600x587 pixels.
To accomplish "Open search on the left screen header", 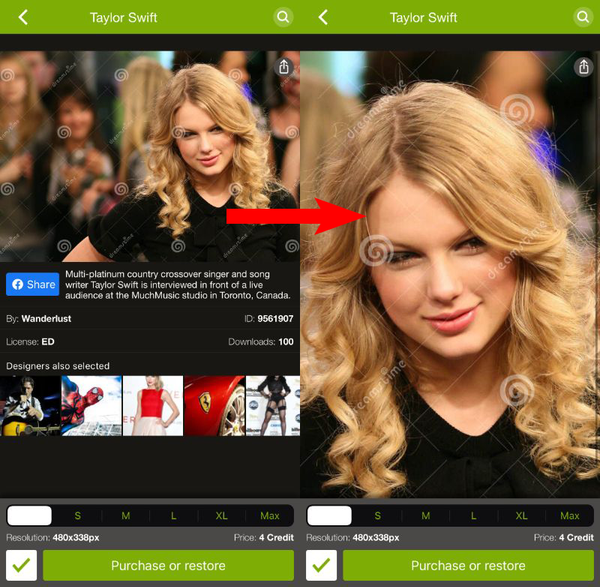I will tap(283, 17).
